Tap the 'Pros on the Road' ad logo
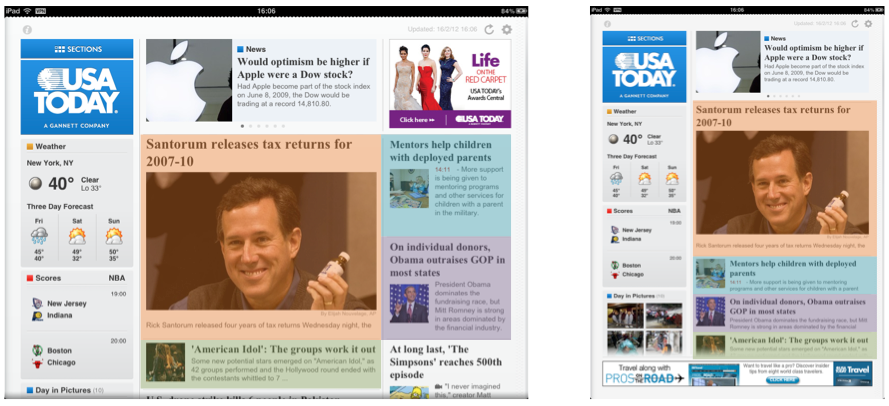Viewport: 889px width, 406px height. [x=644, y=378]
